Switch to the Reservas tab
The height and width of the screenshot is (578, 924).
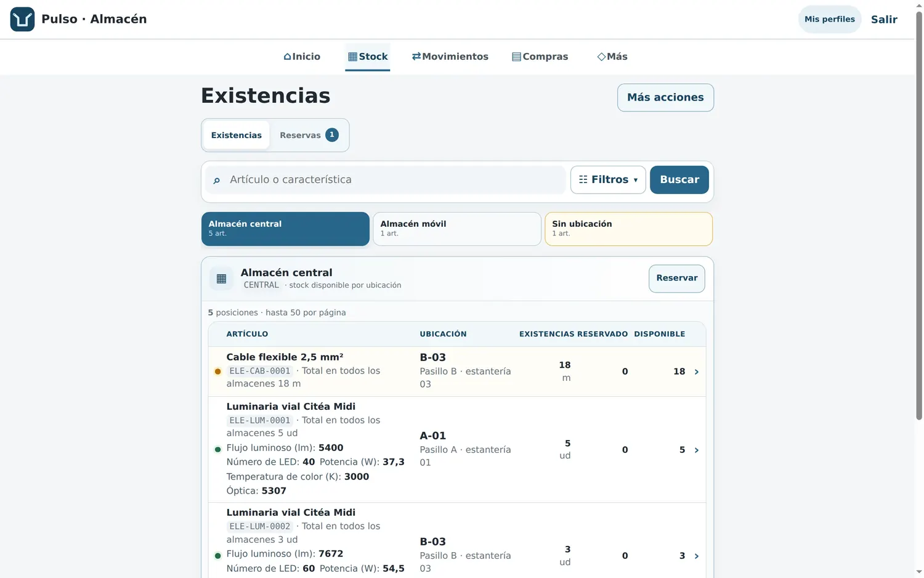[x=309, y=135]
